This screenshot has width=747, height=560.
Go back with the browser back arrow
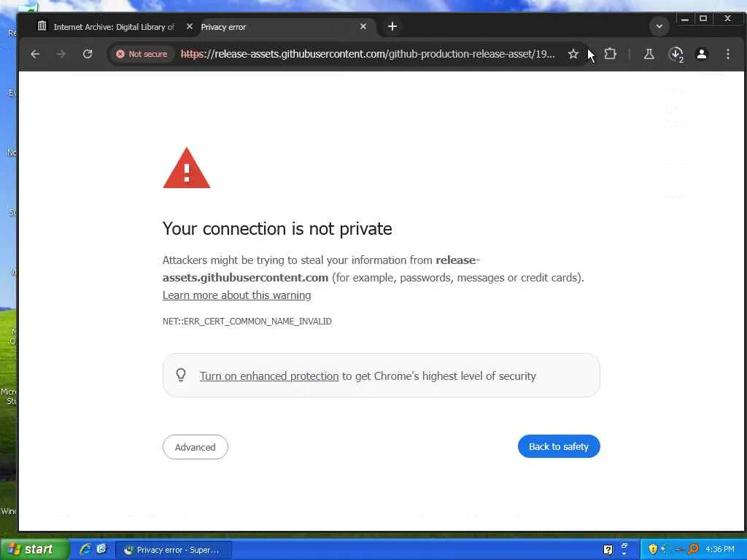(x=35, y=54)
